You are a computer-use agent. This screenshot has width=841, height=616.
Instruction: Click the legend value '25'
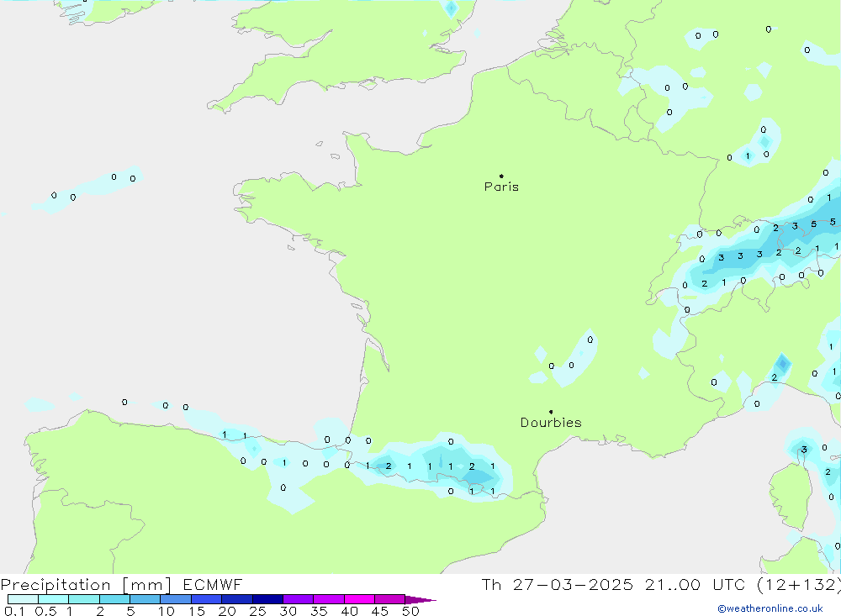click(x=258, y=611)
